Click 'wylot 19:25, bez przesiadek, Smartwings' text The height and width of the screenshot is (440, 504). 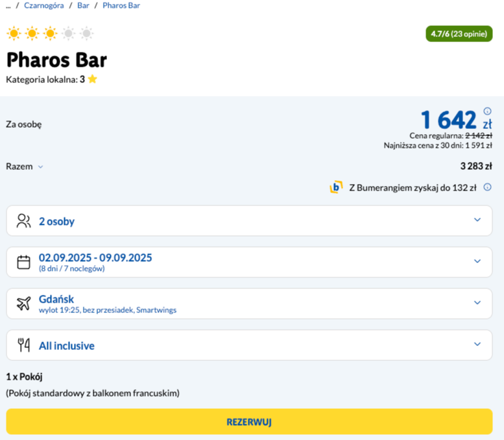108,310
